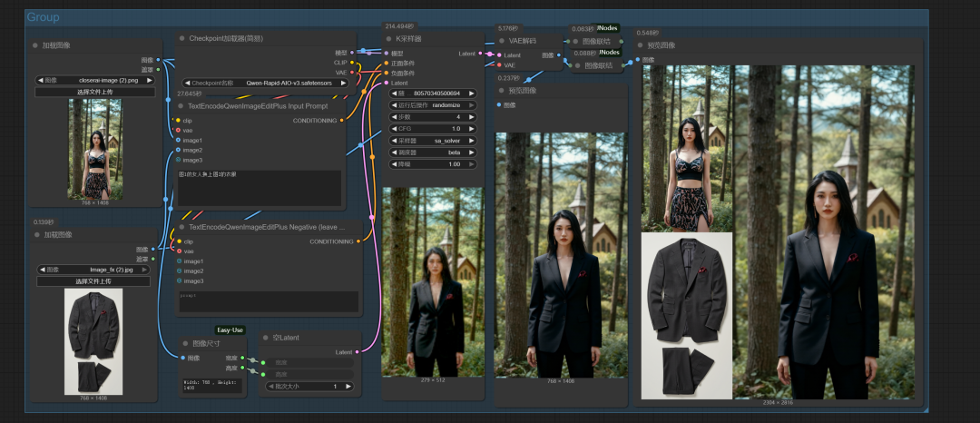Click 选择文件上传 under closerai-image (2).png
980x423 pixels.
95,93
